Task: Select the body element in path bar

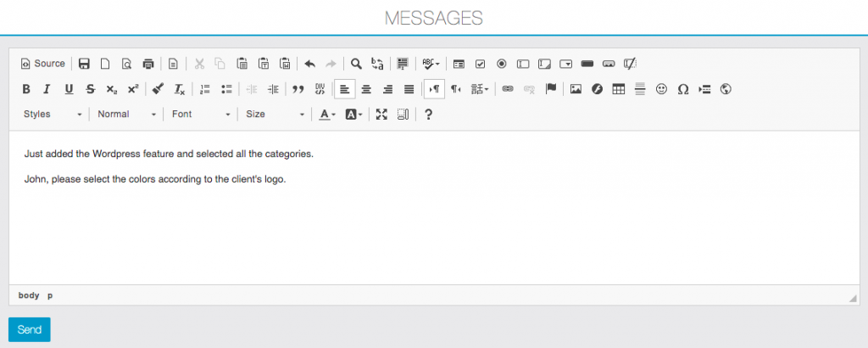Action: coord(29,295)
